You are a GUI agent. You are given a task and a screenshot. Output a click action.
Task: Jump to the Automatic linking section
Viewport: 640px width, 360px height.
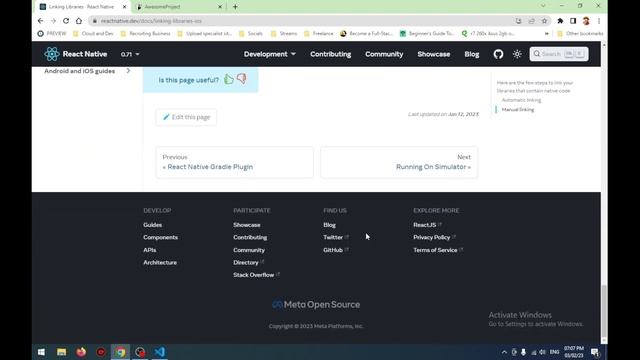point(521,100)
